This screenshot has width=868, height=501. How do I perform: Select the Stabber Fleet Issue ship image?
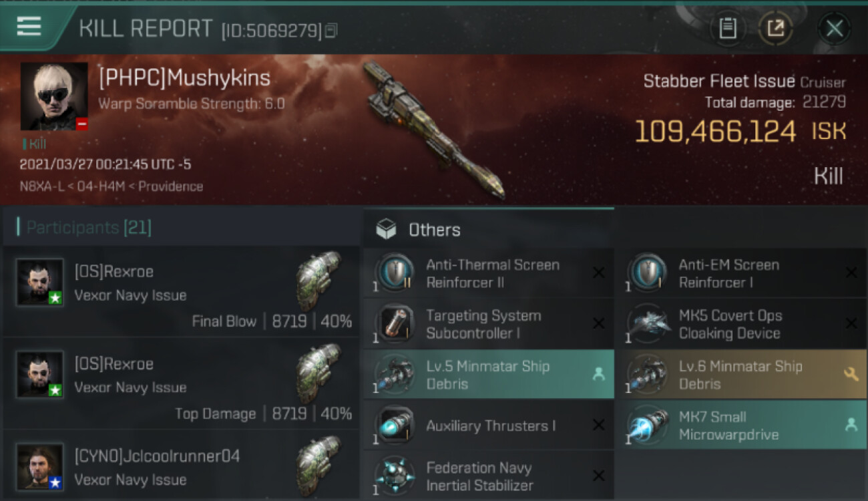434,130
